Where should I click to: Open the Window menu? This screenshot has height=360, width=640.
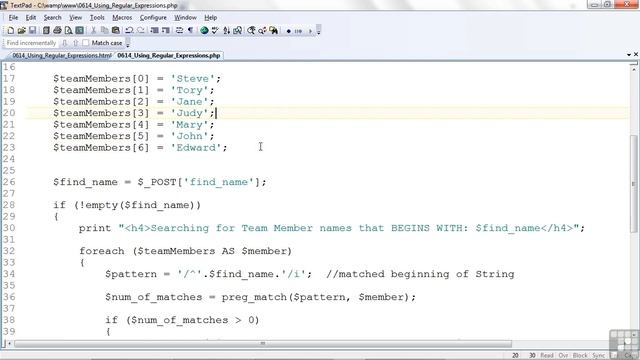coord(185,18)
